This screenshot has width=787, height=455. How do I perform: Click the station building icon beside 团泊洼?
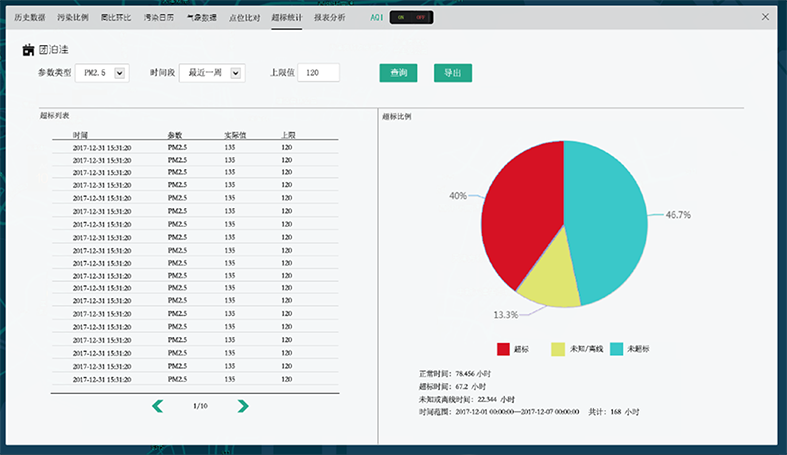coord(28,49)
